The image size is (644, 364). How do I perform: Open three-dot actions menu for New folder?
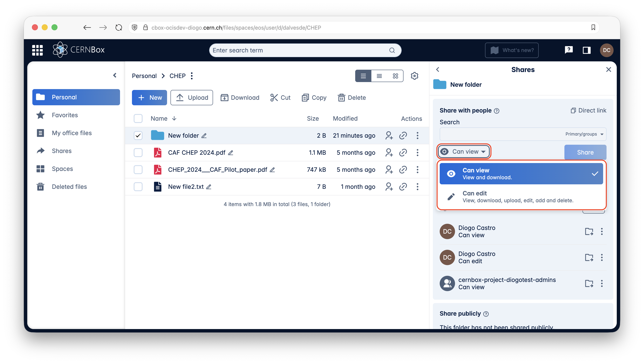coord(417,136)
